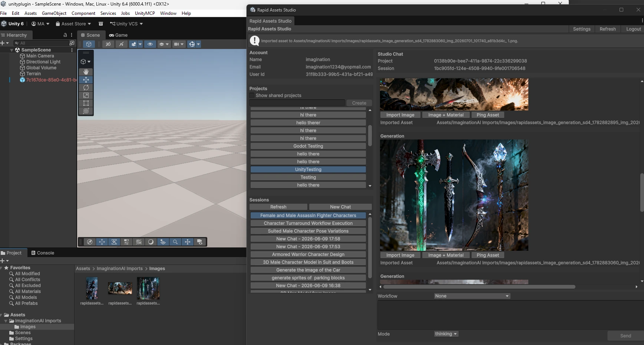Collapse the SampleScene tree

tap(12, 50)
